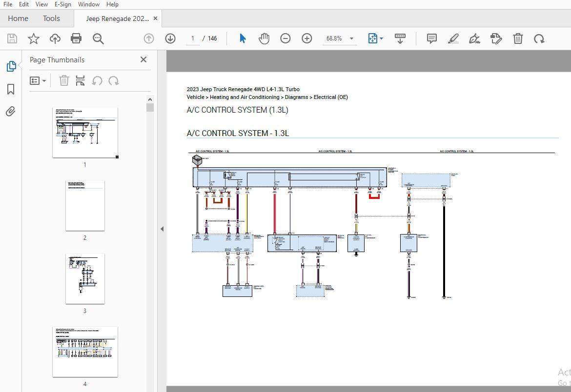Click thumbnails scrollbar up arrow
Image resolution: width=571 pixels, height=392 pixels.
point(150,99)
